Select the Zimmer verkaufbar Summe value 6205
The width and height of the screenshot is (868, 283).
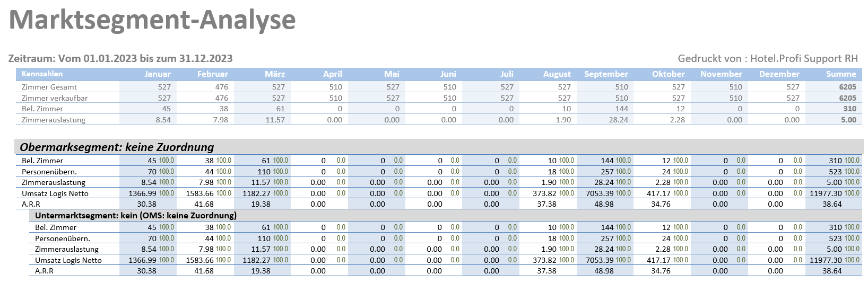tap(847, 98)
